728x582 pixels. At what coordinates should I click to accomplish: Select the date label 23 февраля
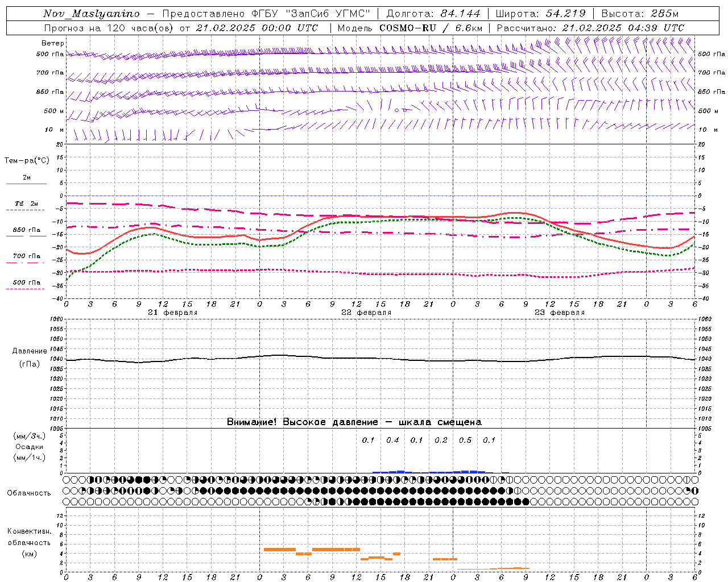click(x=560, y=313)
